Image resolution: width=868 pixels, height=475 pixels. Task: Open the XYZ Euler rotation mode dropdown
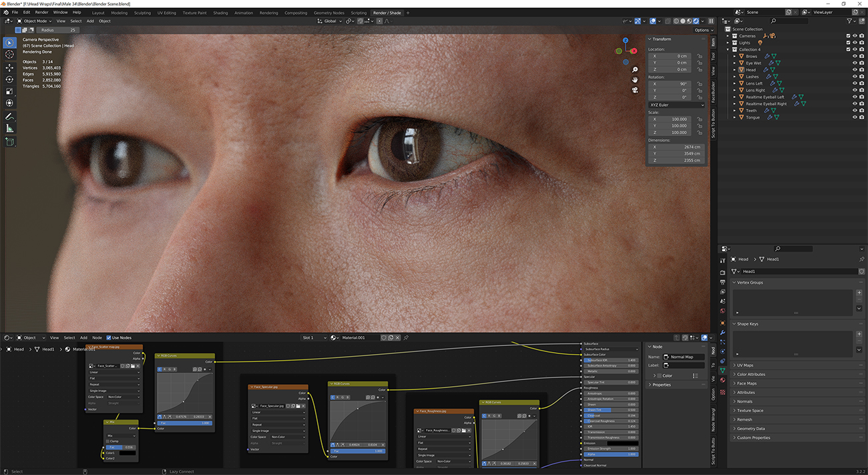pyautogui.click(x=676, y=105)
